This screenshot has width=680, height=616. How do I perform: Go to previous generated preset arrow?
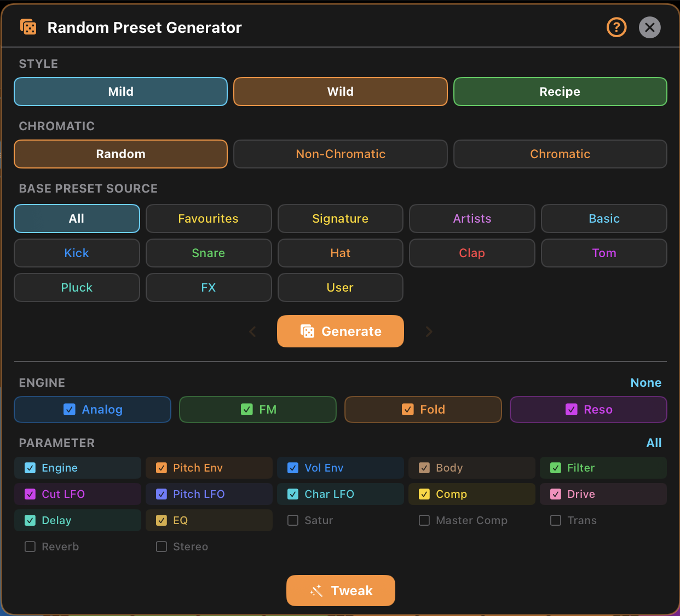click(252, 332)
